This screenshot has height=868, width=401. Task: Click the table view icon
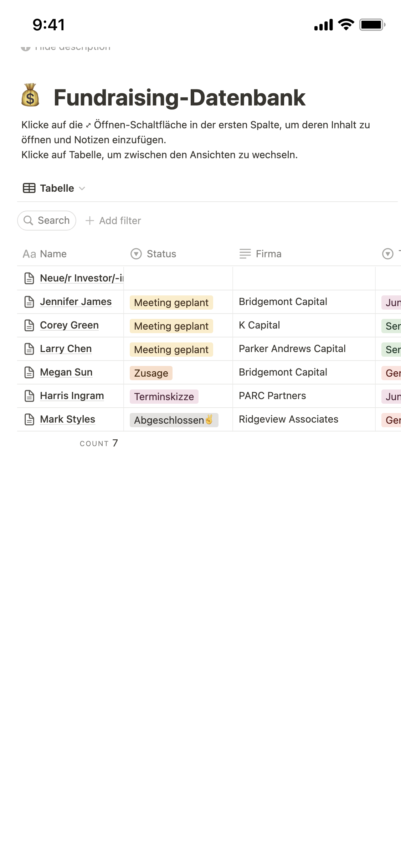[29, 188]
